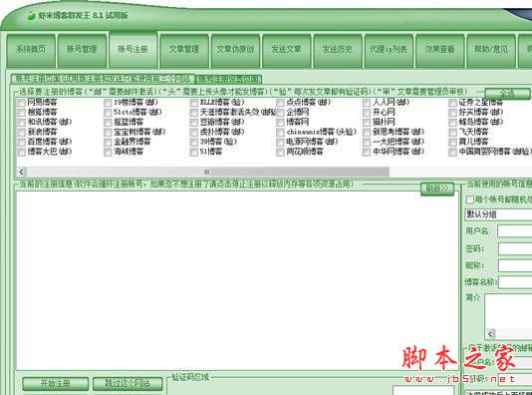Switch to the 账号管理 tab
532x395 pixels.
pos(82,50)
